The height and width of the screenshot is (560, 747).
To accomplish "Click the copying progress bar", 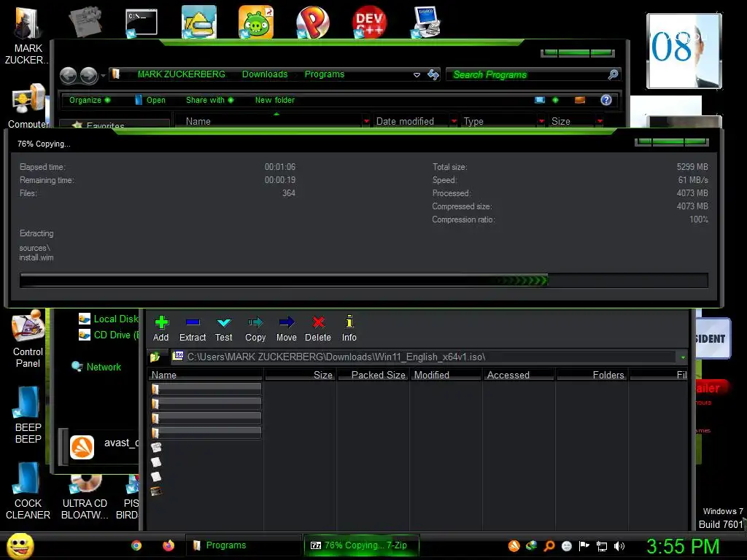I will click(x=364, y=281).
